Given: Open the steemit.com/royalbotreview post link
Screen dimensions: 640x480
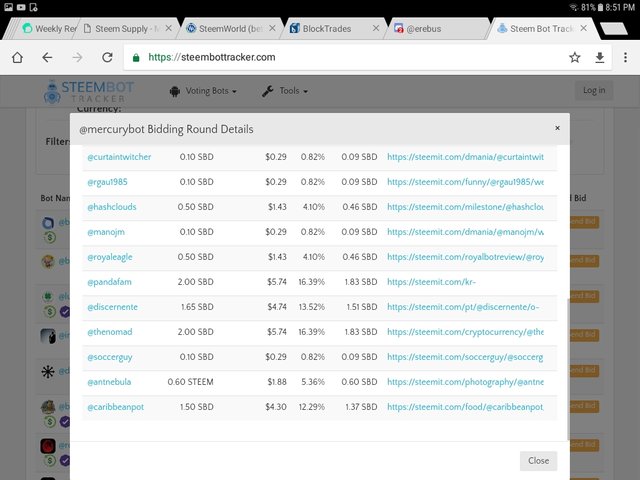Looking at the screenshot, I should point(465,257).
